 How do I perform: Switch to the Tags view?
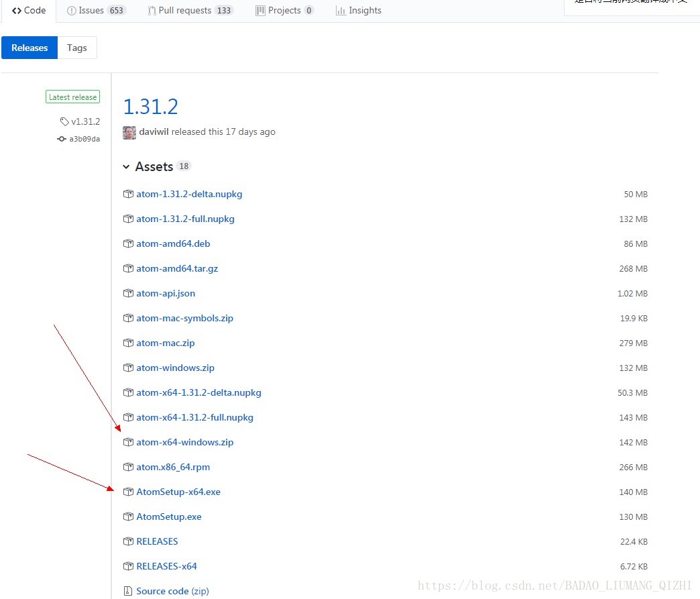[77, 48]
